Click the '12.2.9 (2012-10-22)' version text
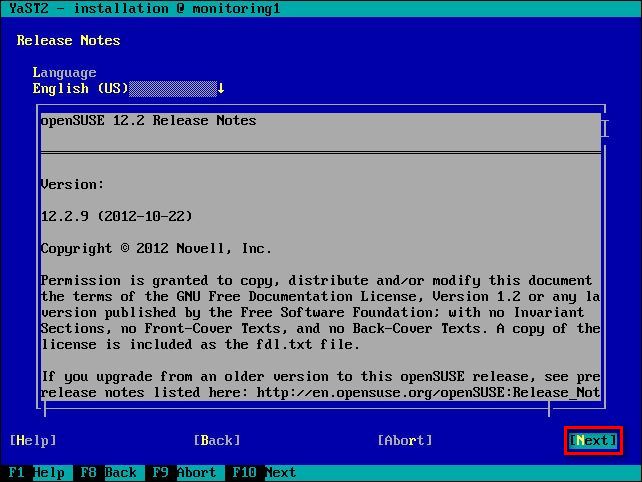Viewport: 642px width, 482px height. (117, 216)
